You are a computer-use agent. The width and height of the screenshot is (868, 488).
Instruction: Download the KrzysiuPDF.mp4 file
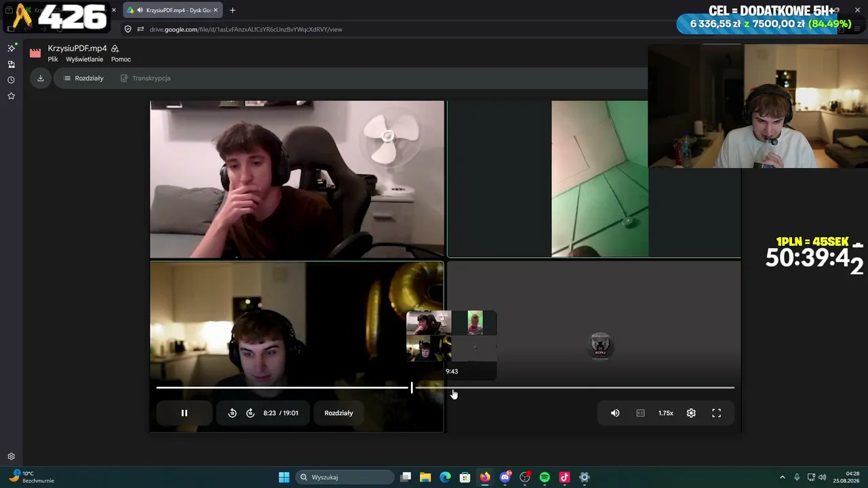point(41,78)
